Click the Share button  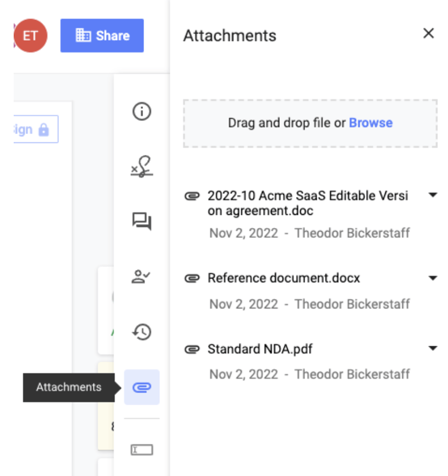[102, 35]
